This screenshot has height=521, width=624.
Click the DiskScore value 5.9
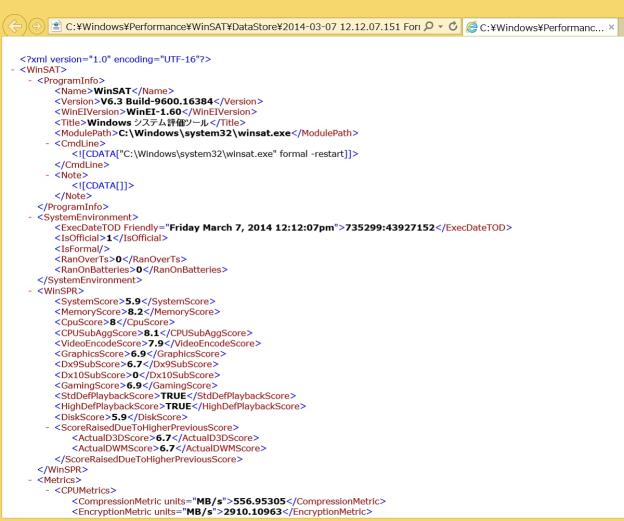click(x=119, y=417)
